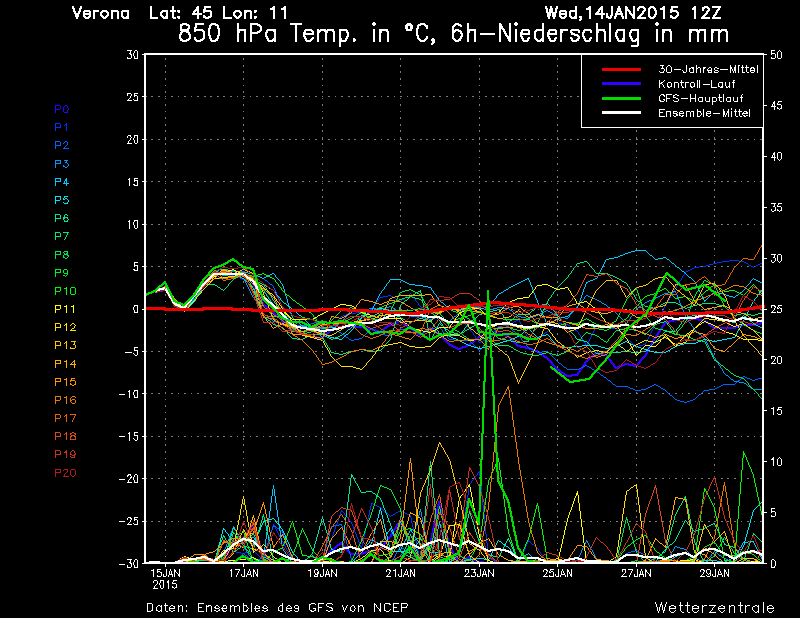This screenshot has height=618, width=800.
Task: Click the P5 ensemble member label
Action: [62, 200]
